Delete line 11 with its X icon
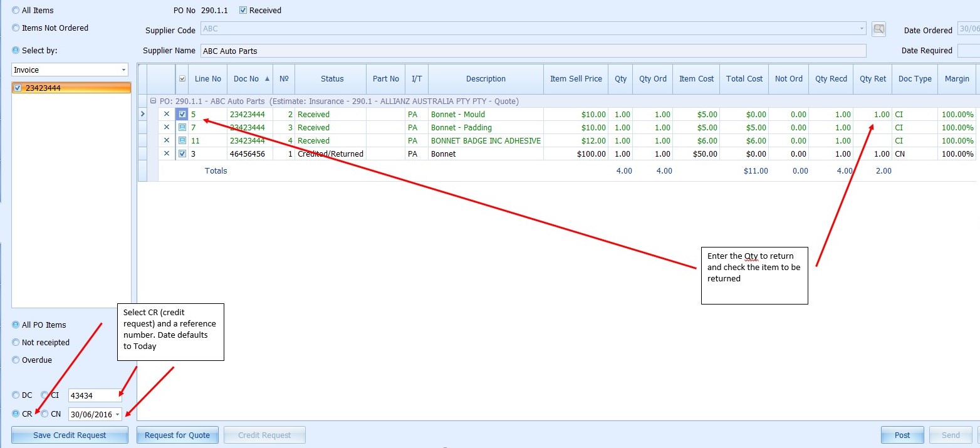The image size is (980, 448). point(167,140)
